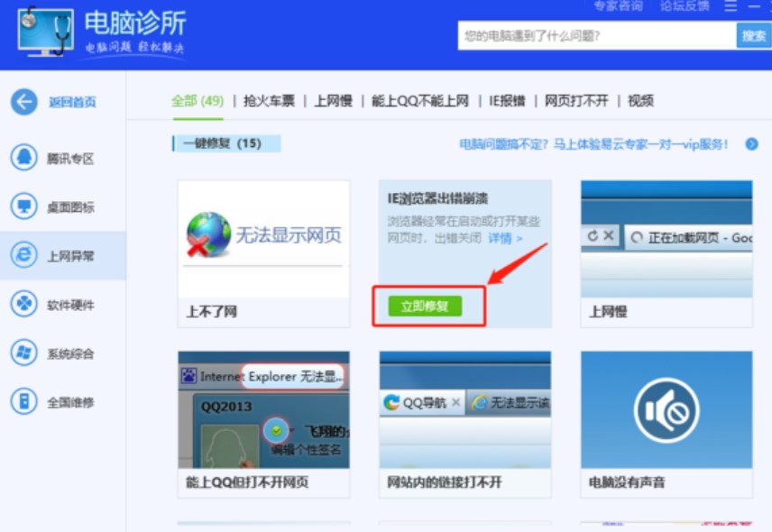Open the 详情 > link on IE浏览器出错崩溃 card
This screenshot has height=532, width=772.
point(505,239)
